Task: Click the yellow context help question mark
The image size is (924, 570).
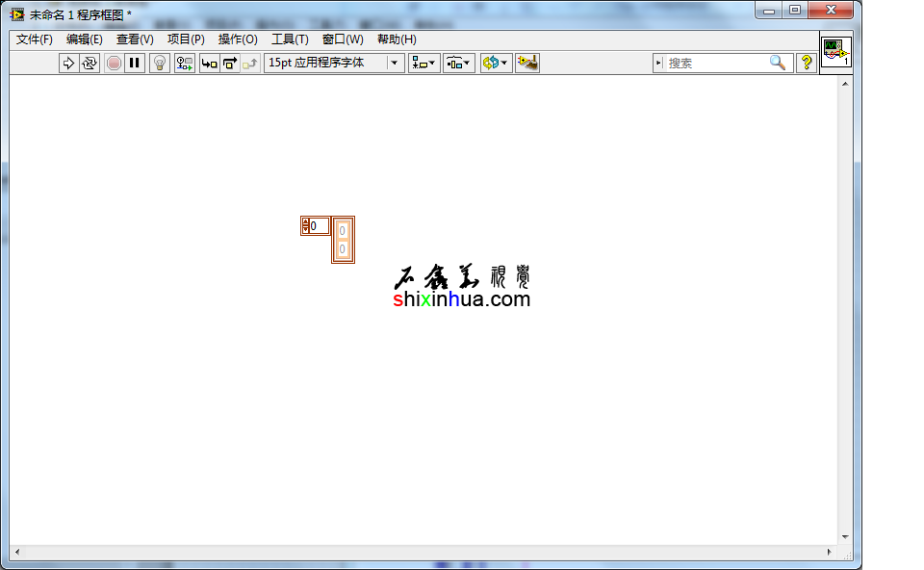Action: coord(807,63)
